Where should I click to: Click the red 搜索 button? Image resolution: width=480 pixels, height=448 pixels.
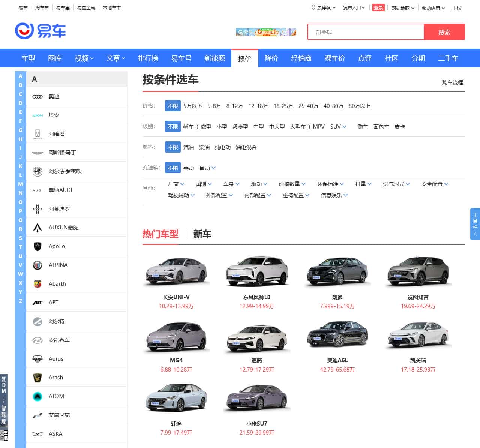pos(444,32)
